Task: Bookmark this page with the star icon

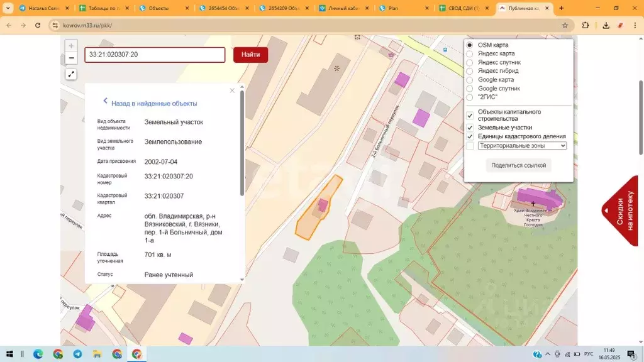Action: (565, 26)
